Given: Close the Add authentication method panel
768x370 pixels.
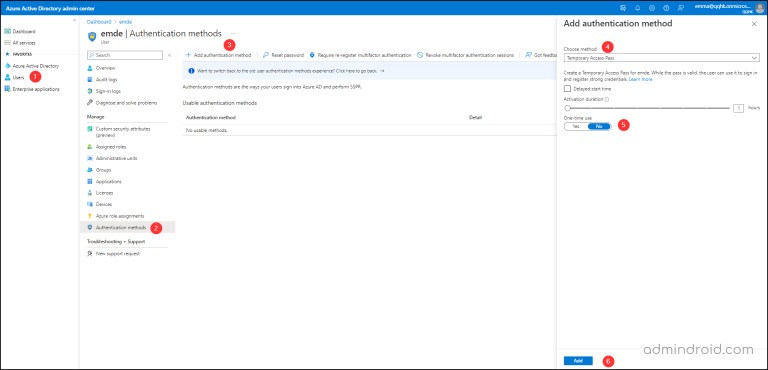Looking at the screenshot, I should pos(754,24).
